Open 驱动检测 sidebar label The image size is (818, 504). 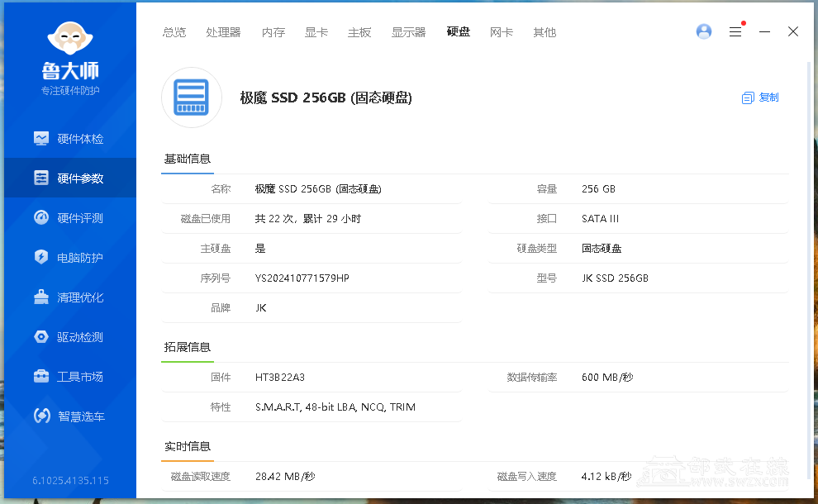80,337
